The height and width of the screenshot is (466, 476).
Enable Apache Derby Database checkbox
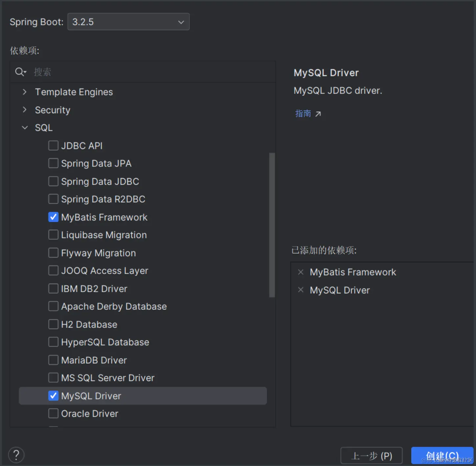[54, 306]
